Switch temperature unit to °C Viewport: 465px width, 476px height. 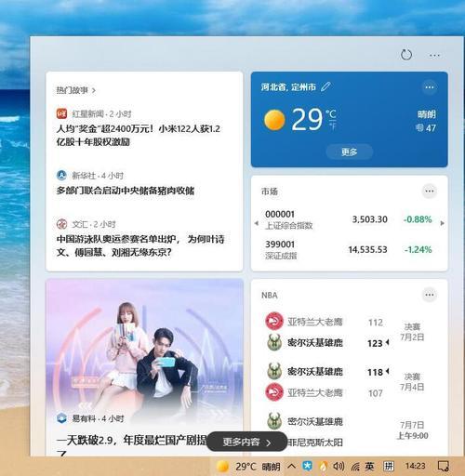click(x=331, y=113)
